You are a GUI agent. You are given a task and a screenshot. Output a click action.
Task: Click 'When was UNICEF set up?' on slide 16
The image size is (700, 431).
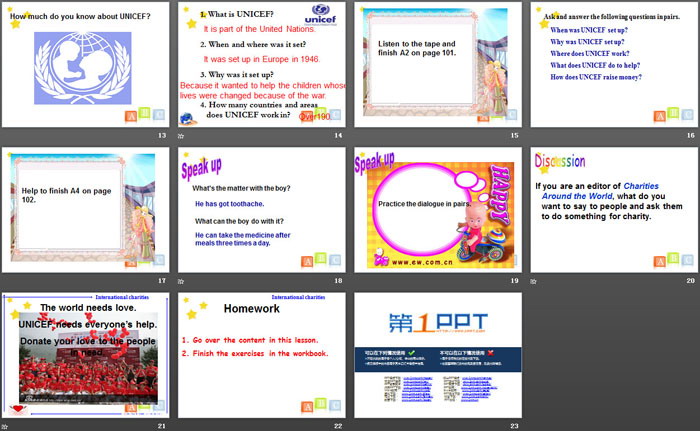[x=589, y=30]
